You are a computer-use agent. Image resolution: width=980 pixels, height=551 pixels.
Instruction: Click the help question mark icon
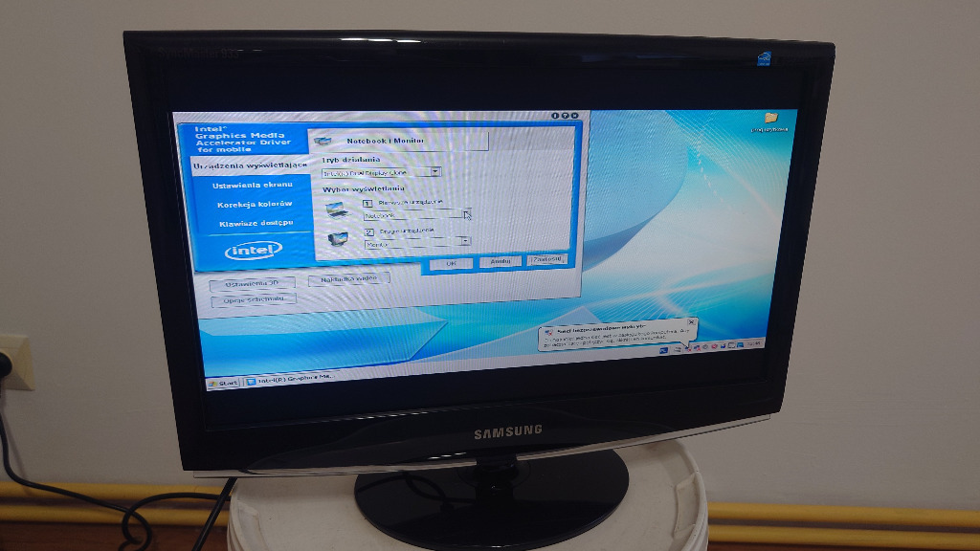tap(565, 116)
